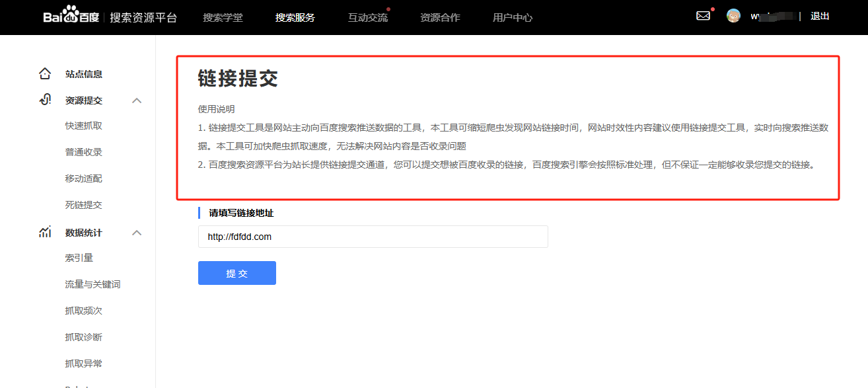Open the mail messages icon
The width and height of the screenshot is (868, 388).
[703, 16]
